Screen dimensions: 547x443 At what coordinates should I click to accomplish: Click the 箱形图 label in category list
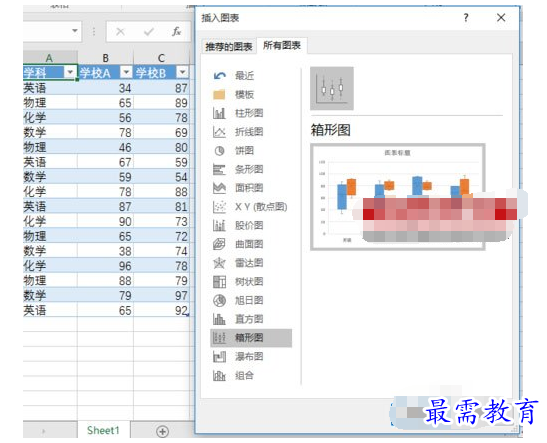(249, 338)
